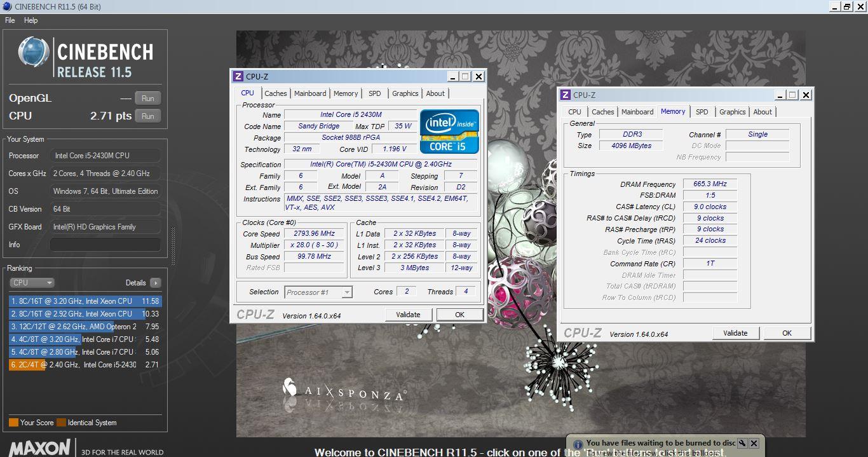868x457 pixels.
Task: Open the Help menu in Cinebench
Action: (x=31, y=20)
